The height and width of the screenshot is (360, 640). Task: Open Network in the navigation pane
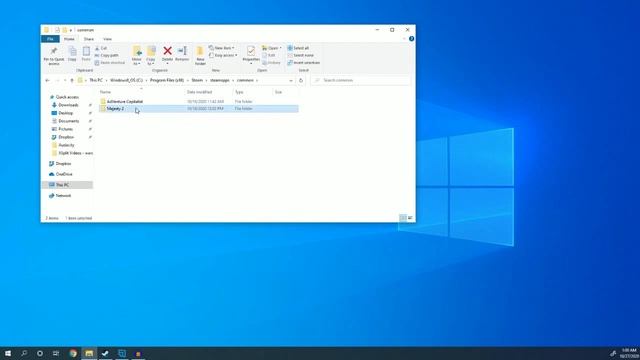click(x=63, y=196)
